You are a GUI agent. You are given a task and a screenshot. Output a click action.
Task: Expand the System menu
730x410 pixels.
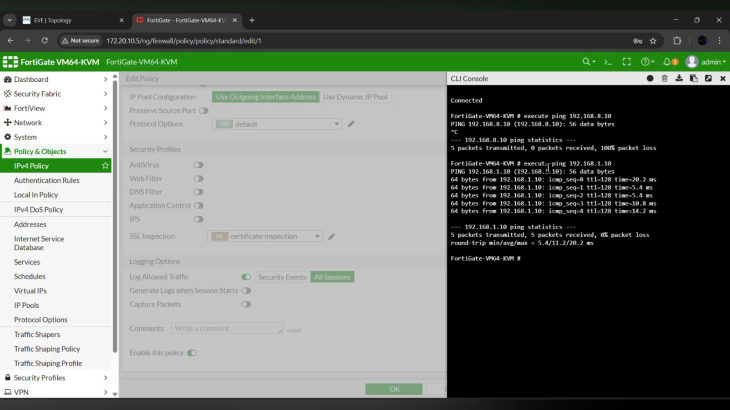[x=55, y=137]
